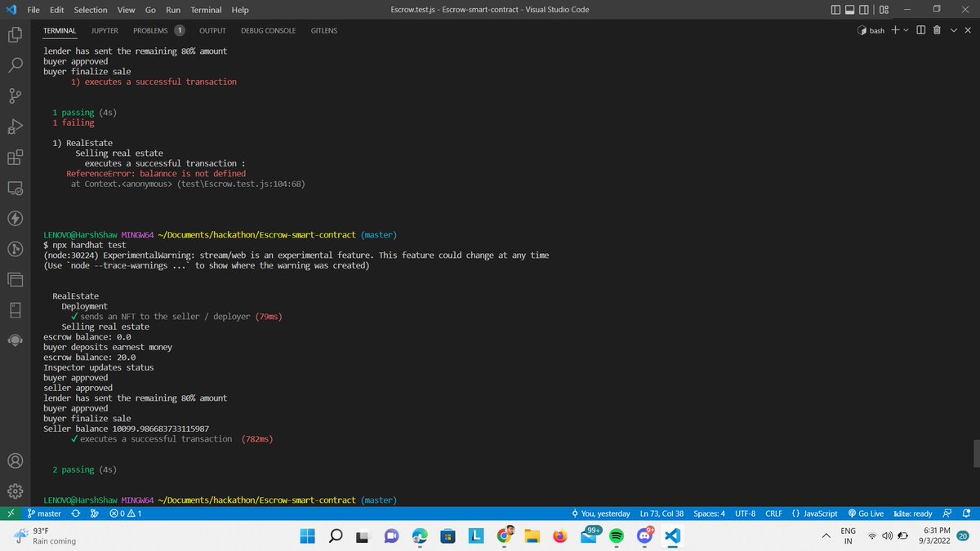Image resolution: width=980 pixels, height=551 pixels.
Task: Change encoding via UTF-8
Action: pos(745,513)
